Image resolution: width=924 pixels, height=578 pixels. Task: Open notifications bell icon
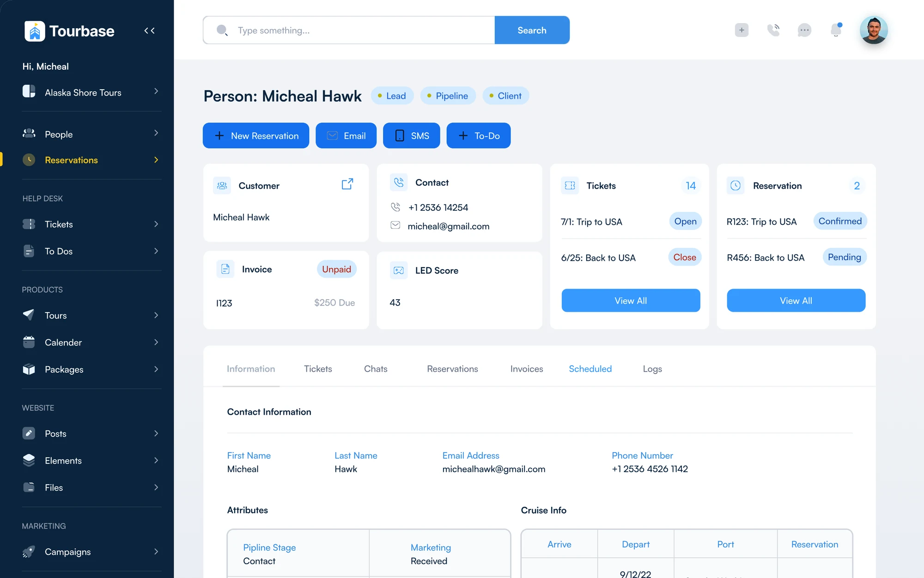[836, 30]
